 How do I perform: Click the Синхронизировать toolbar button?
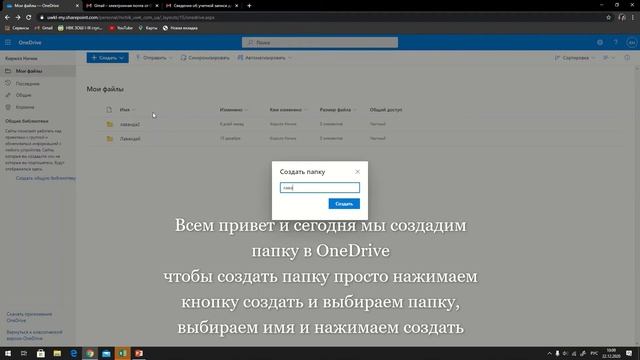tap(205, 58)
